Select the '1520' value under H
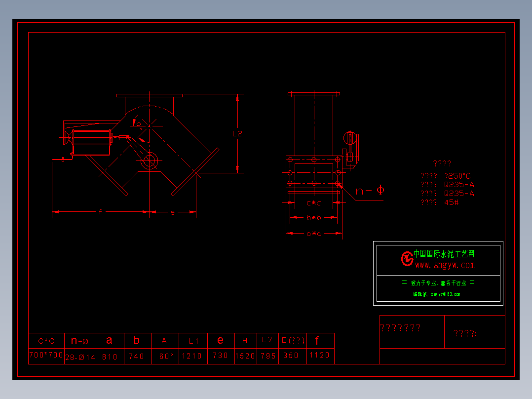Viewport: 532px width, 399px height. (x=245, y=356)
